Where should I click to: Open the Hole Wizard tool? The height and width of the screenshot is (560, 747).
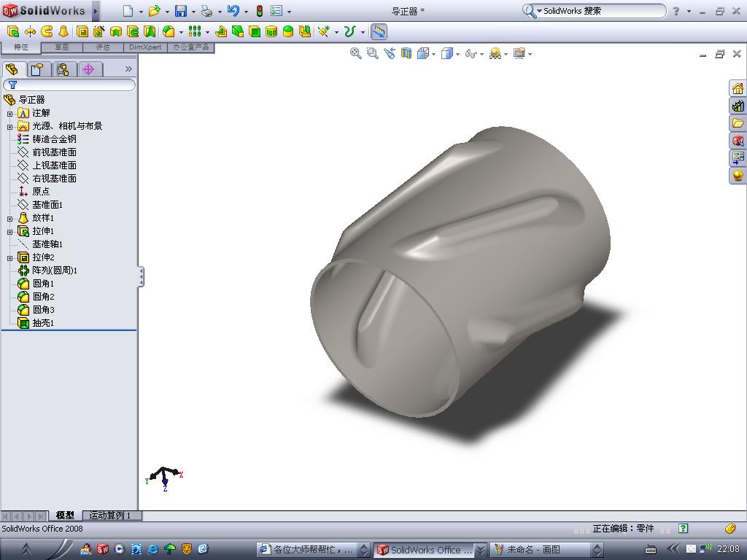coord(99,32)
